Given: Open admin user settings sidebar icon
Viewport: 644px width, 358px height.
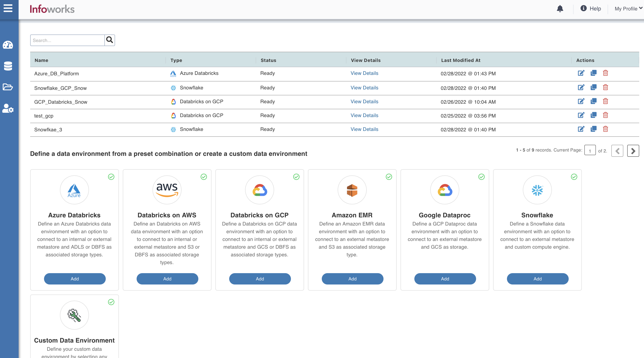Looking at the screenshot, I should (x=8, y=108).
